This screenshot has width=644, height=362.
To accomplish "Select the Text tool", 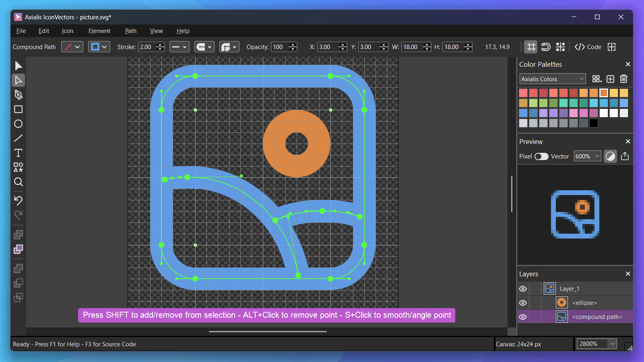I will (18, 152).
